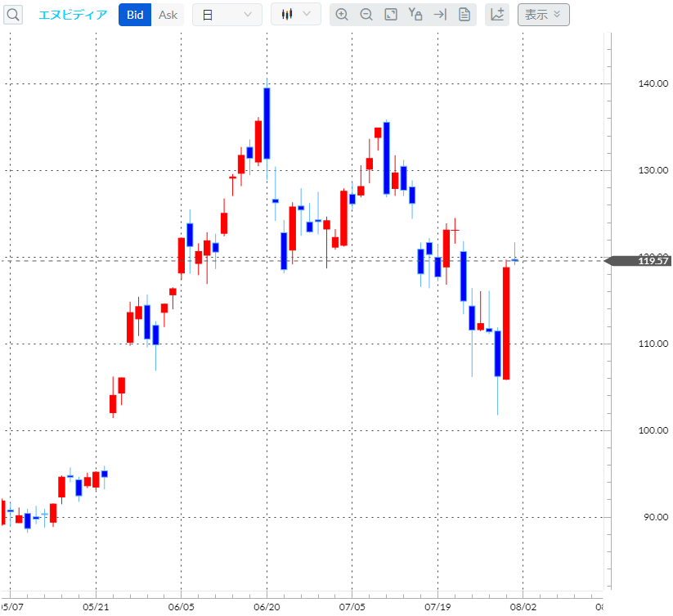Click the 110.00 price axis label
673x616 pixels.
coord(653,344)
